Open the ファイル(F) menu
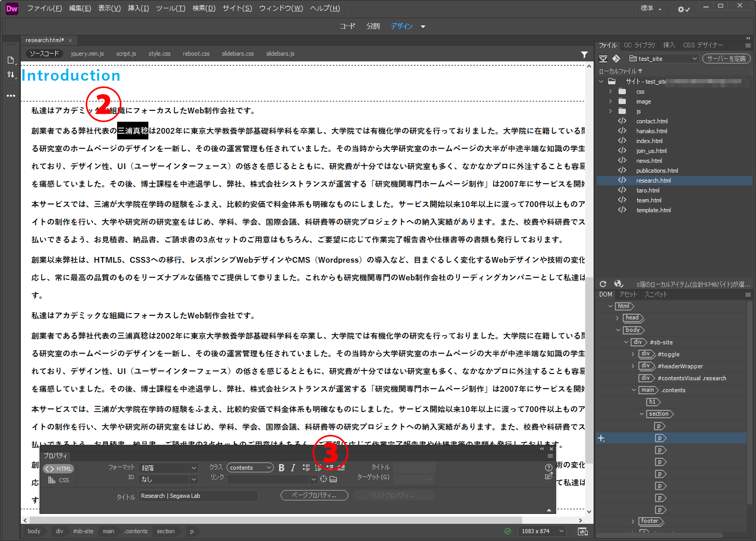 tap(44, 8)
